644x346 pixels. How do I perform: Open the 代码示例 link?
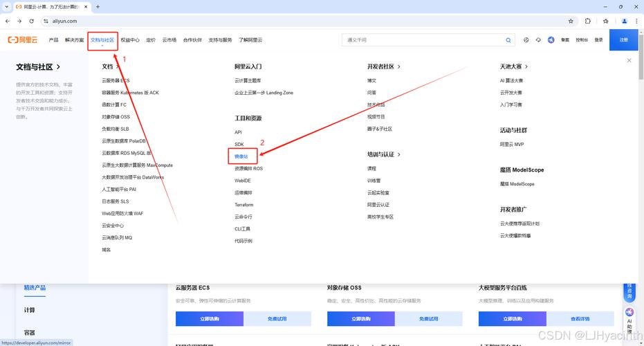click(x=243, y=241)
